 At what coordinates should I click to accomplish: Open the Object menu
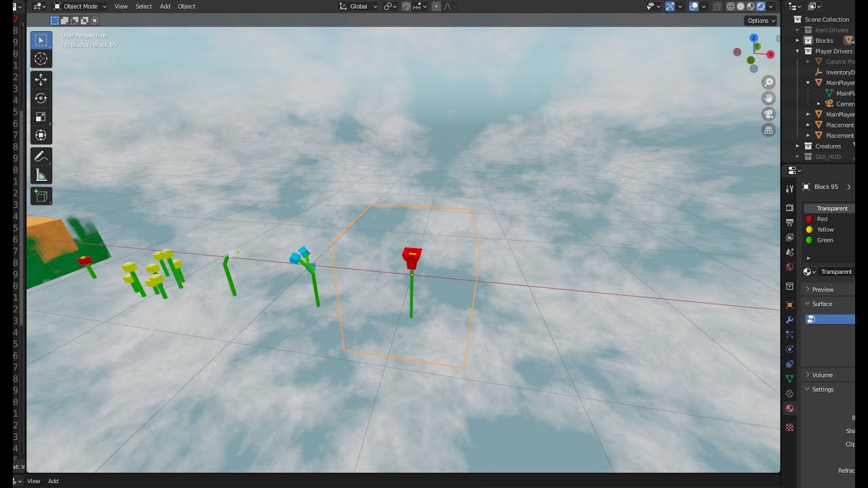186,6
